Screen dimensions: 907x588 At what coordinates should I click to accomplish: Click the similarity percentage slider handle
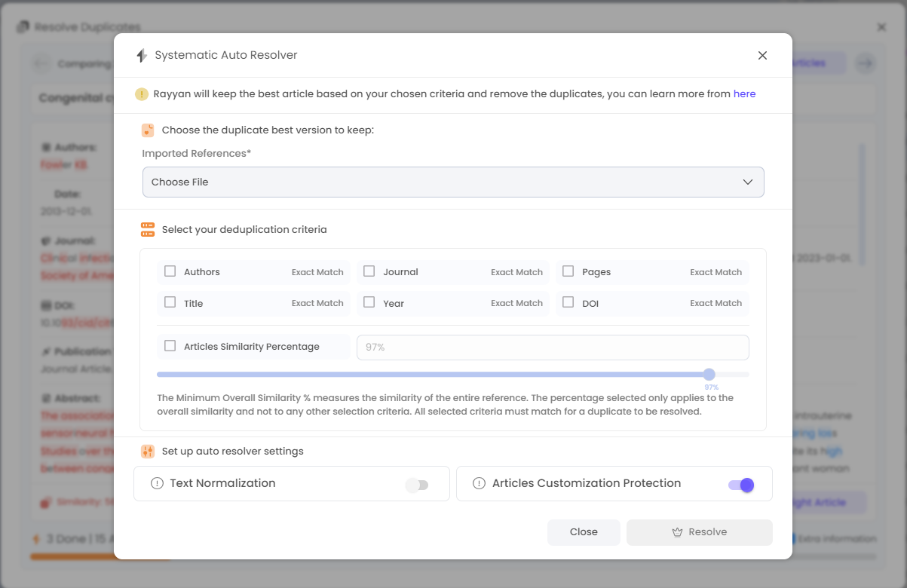(x=709, y=375)
